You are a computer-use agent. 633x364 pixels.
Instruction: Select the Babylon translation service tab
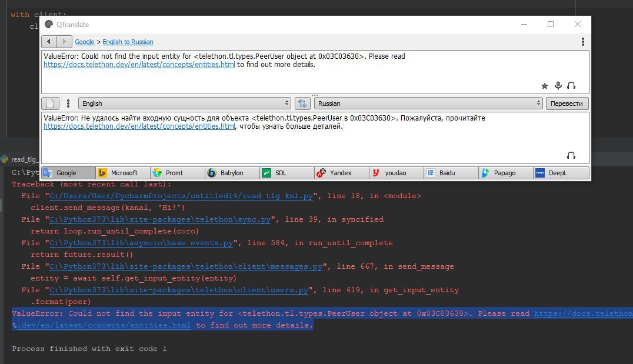[232, 173]
